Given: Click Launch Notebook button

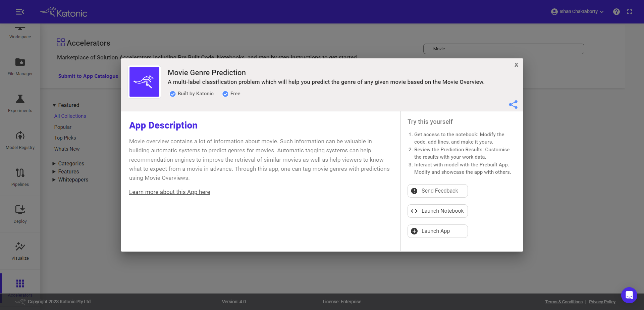Looking at the screenshot, I should pos(437,211).
